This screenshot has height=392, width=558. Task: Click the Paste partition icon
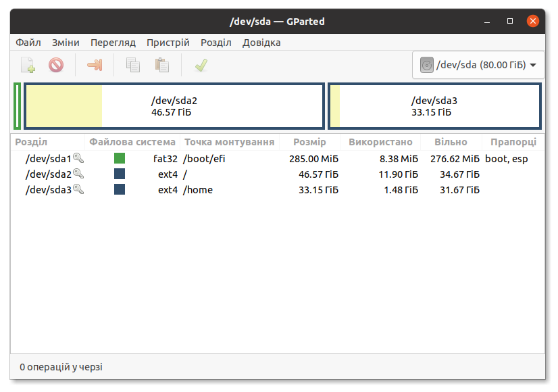click(x=161, y=65)
